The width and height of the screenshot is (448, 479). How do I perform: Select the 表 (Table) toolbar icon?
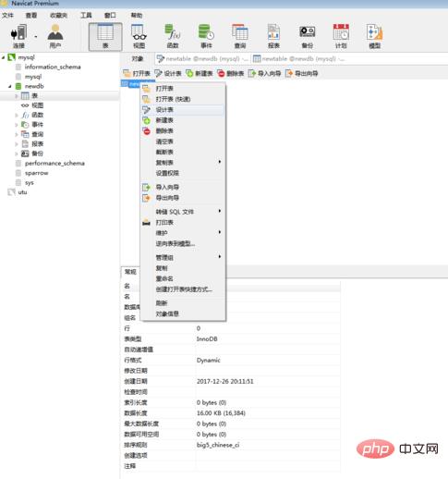(x=105, y=36)
